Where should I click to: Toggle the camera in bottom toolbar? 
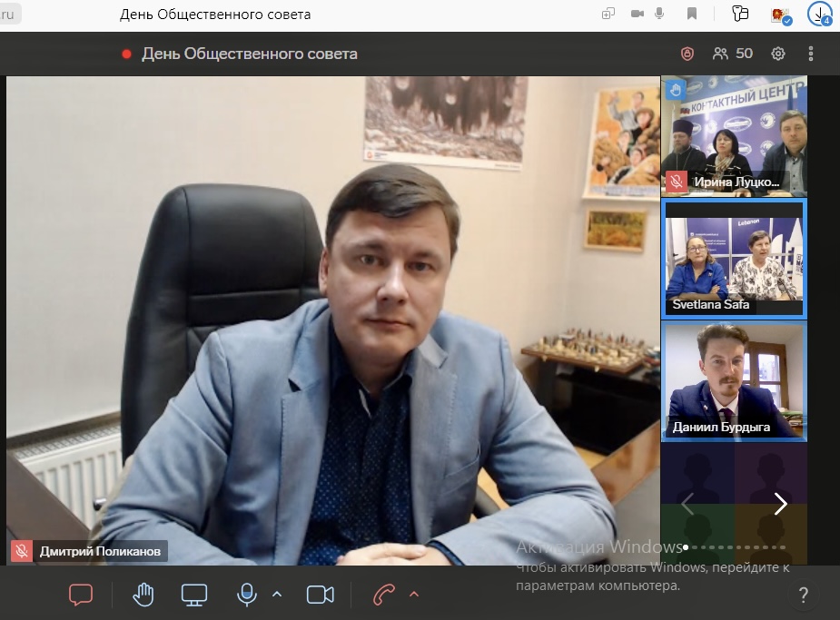pyautogui.click(x=320, y=595)
